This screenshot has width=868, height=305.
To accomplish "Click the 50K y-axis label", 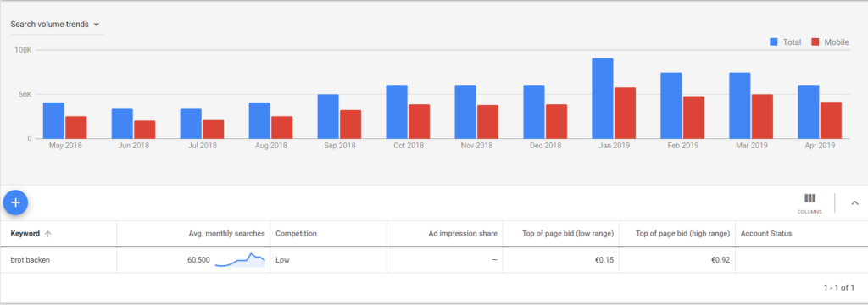I will point(25,95).
